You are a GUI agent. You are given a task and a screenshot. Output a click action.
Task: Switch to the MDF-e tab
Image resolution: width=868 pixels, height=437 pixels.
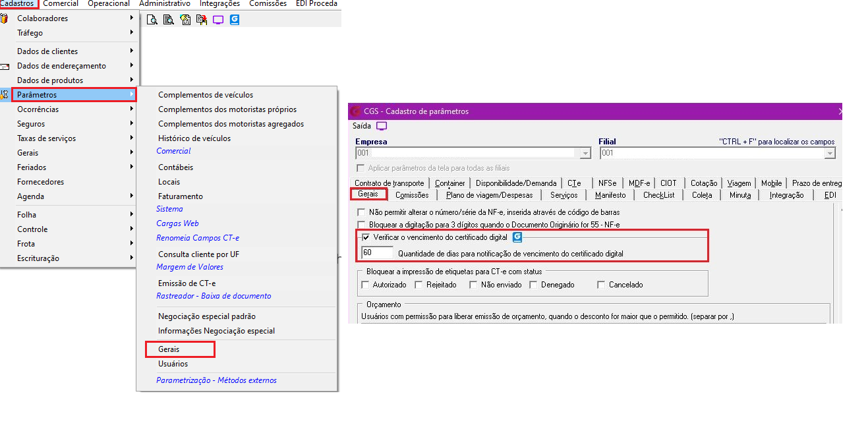coord(639,183)
